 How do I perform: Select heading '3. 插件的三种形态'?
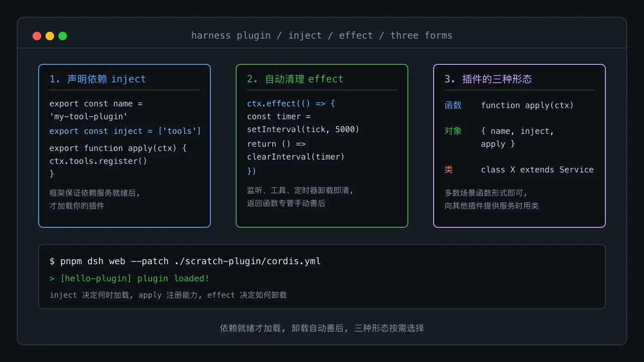488,79
